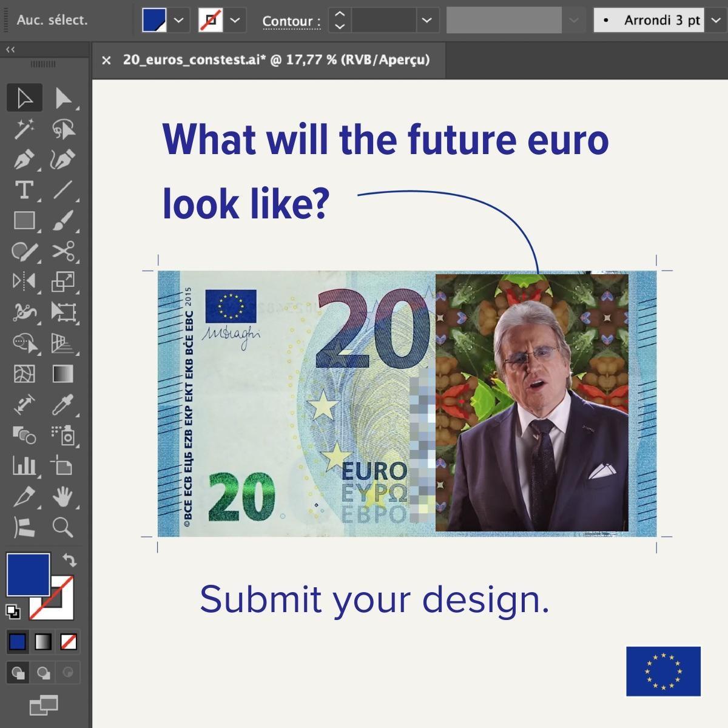
Task: Collapse the tools panel with double chevrons
Action: [10, 50]
